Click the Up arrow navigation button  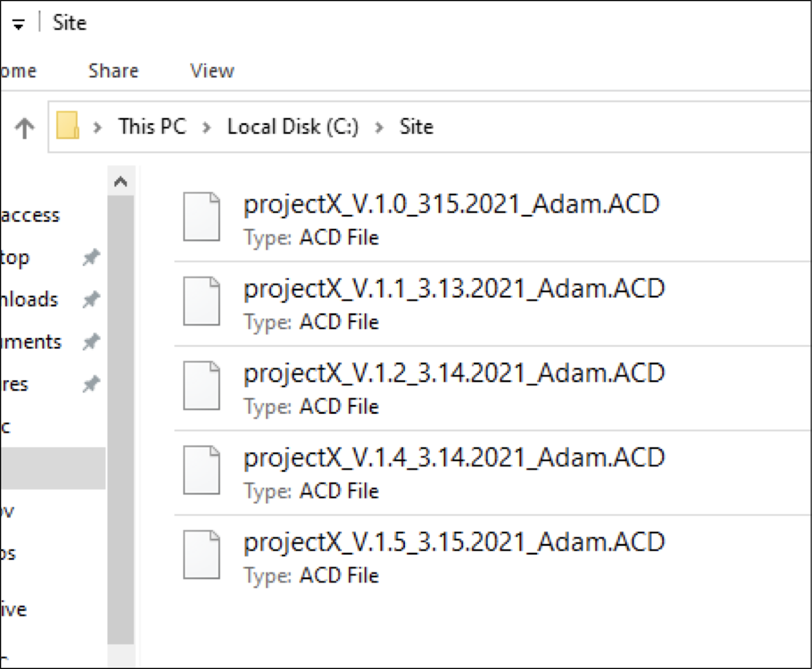pos(24,127)
